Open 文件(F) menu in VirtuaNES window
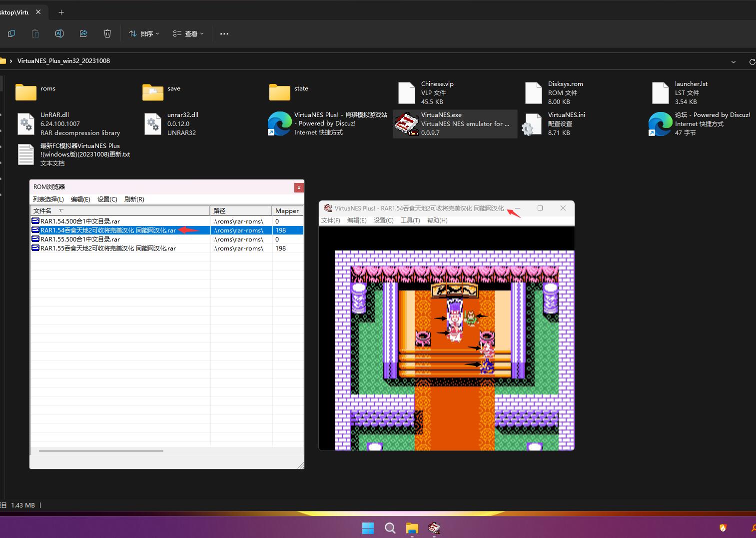756x538 pixels. click(330, 220)
